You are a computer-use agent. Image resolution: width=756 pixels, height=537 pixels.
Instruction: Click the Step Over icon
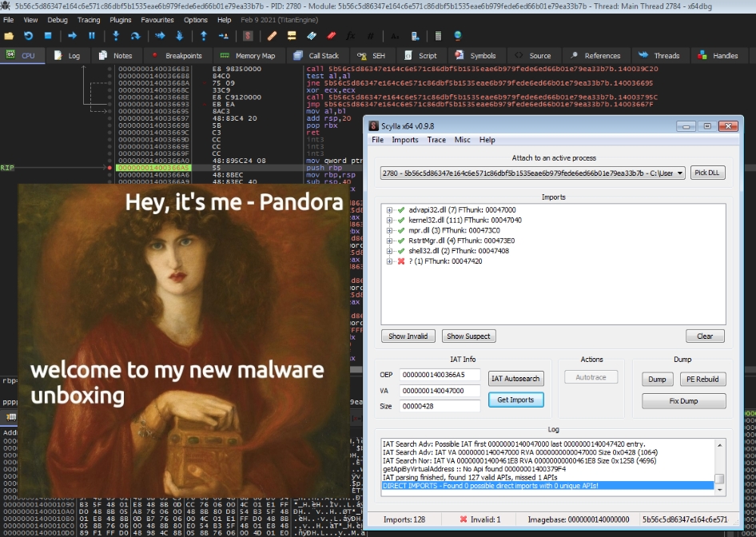tap(136, 36)
